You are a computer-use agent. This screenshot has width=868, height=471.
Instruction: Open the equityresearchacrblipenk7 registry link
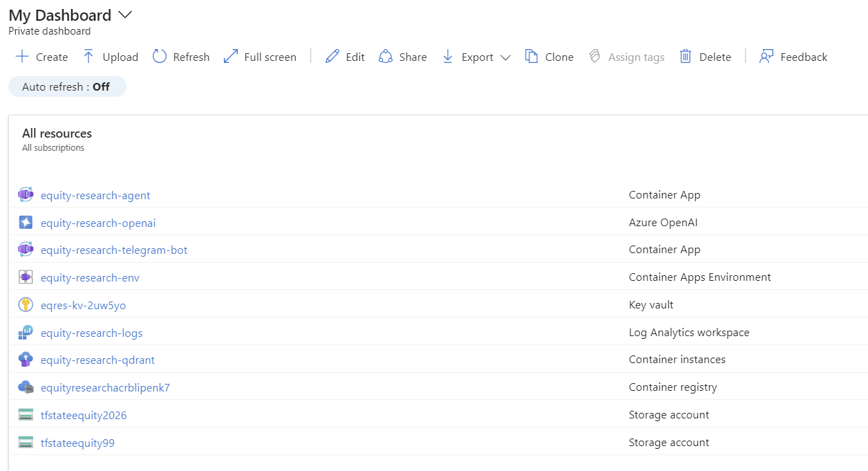(x=105, y=387)
